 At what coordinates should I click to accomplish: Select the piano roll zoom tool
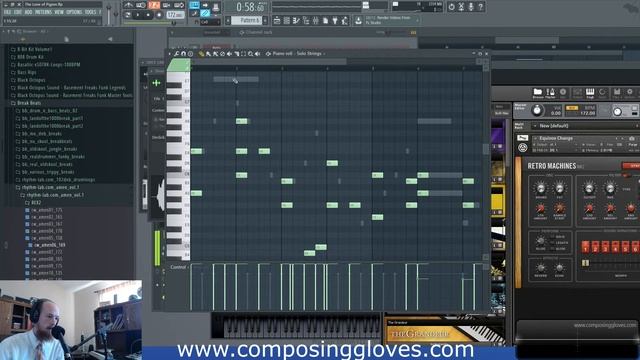tap(250, 53)
